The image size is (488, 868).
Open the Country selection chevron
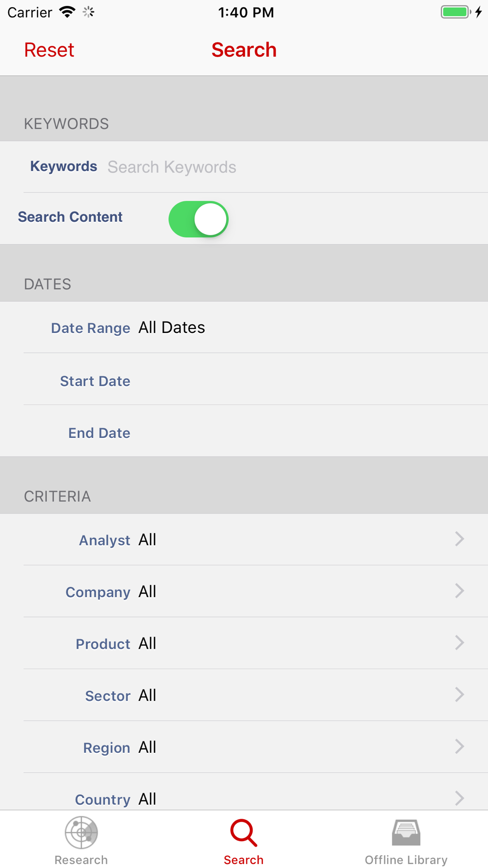click(459, 798)
